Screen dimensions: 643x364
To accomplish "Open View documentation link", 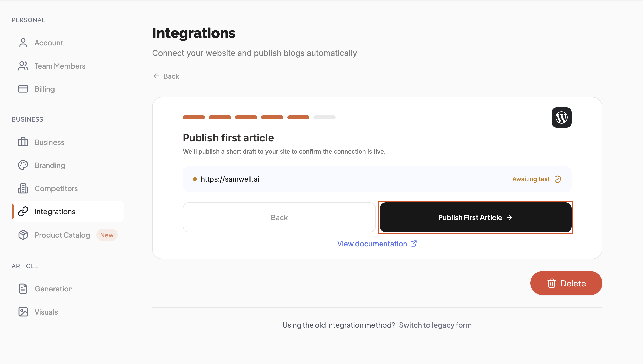I will point(372,244).
